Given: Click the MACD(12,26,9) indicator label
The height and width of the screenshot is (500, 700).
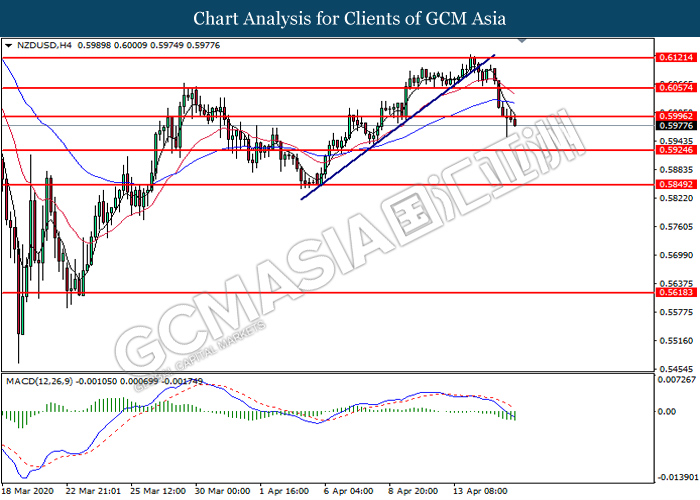Looking at the screenshot, I should pyautogui.click(x=39, y=382).
